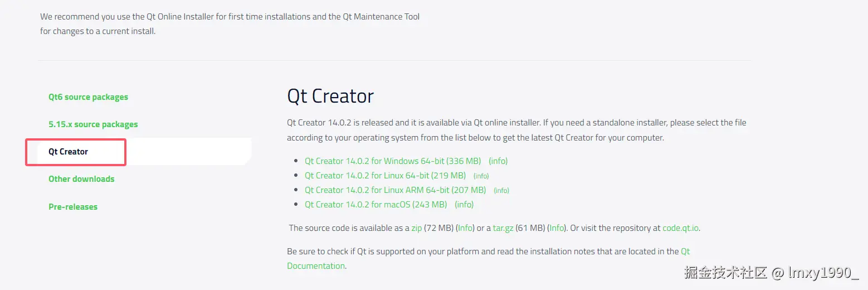
Task: Open Info link beside the zip size
Action: [466, 228]
